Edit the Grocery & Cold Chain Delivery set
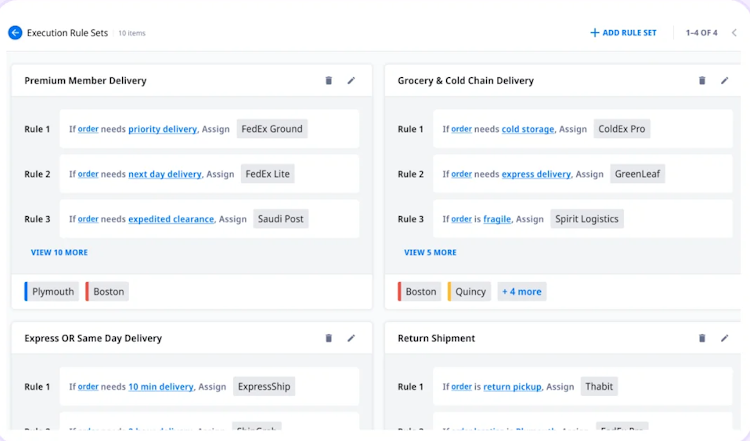Image resolution: width=750 pixels, height=441 pixels. pyautogui.click(x=724, y=81)
